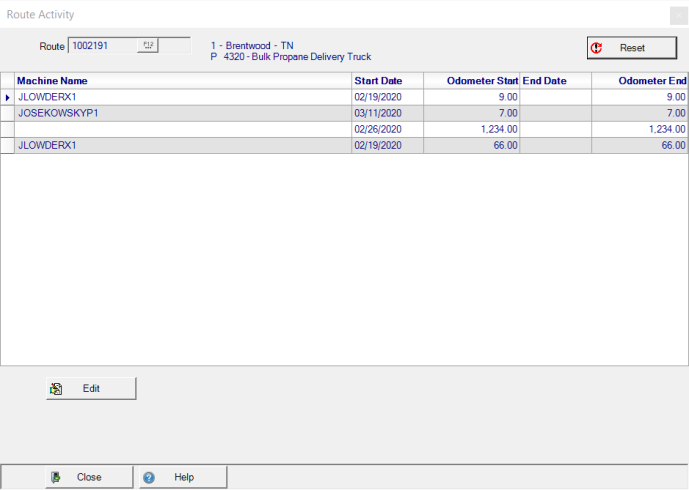Image resolution: width=689 pixels, height=490 pixels.
Task: Sort by the Machine Name column header
Action: [183, 80]
